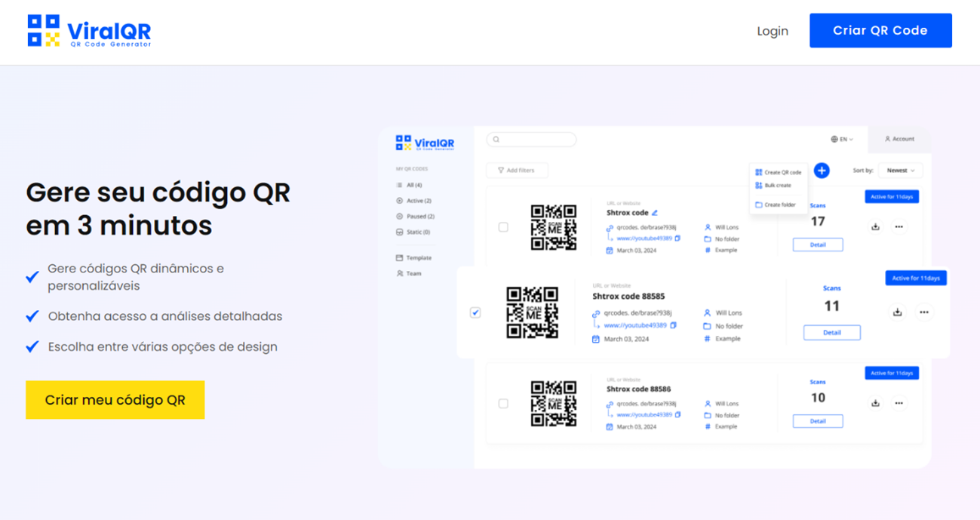Download the Shtrox code 88586 QR

click(875, 404)
